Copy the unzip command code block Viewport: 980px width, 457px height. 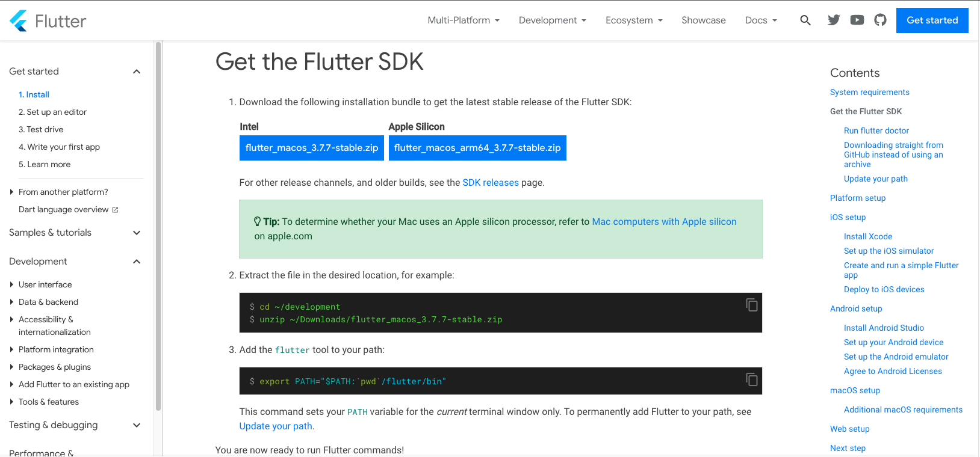(751, 305)
